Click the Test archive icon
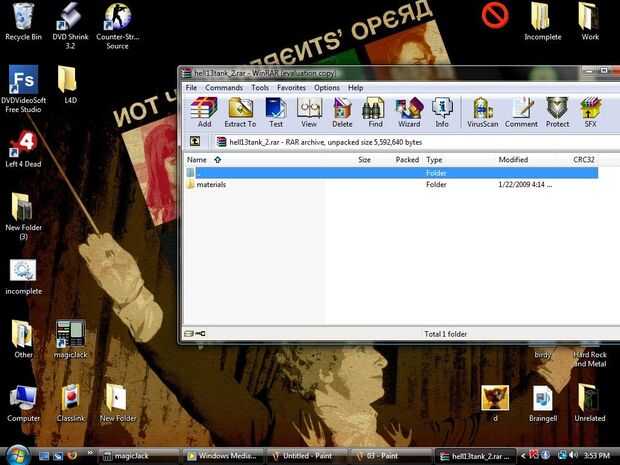620x465 pixels. coord(276,112)
